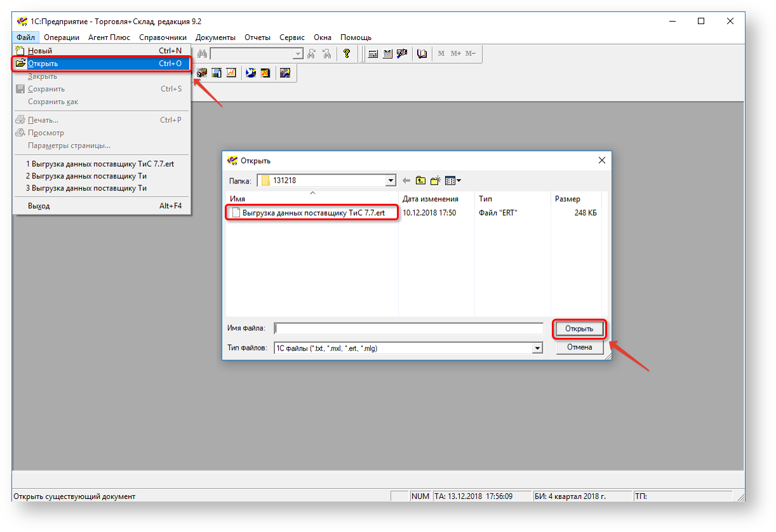Sort by the Имя column header
Viewport: 776px width, 532px height.
coord(312,199)
